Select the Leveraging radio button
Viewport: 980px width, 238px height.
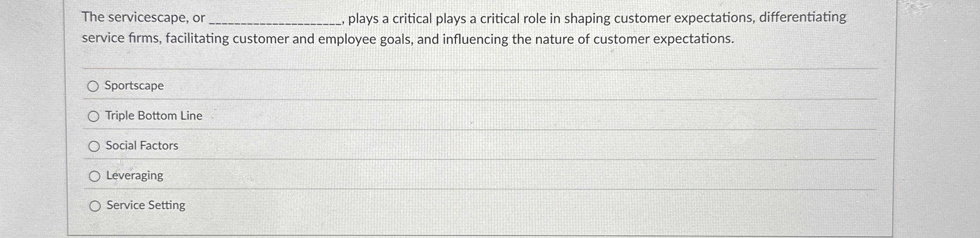click(x=94, y=176)
